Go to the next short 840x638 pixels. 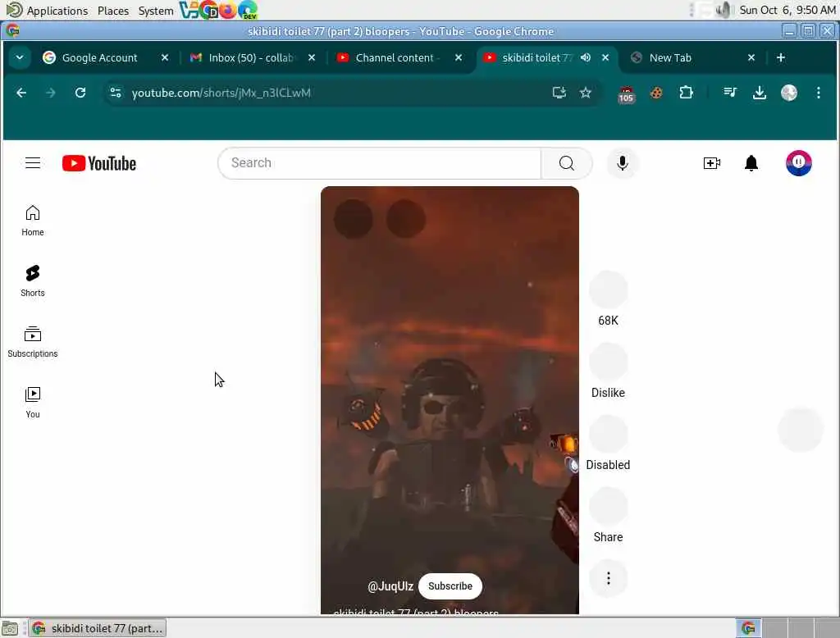point(800,430)
